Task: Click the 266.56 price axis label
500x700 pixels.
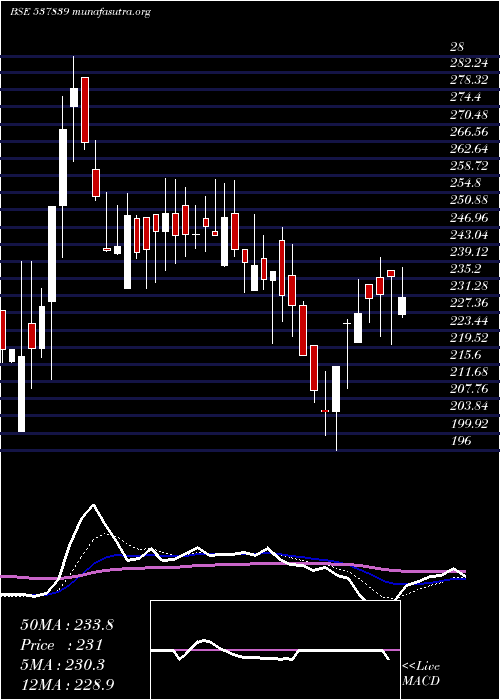Action: pos(467,131)
